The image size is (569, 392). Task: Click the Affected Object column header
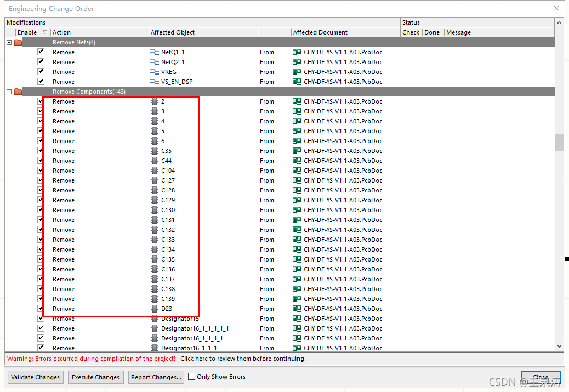point(173,32)
